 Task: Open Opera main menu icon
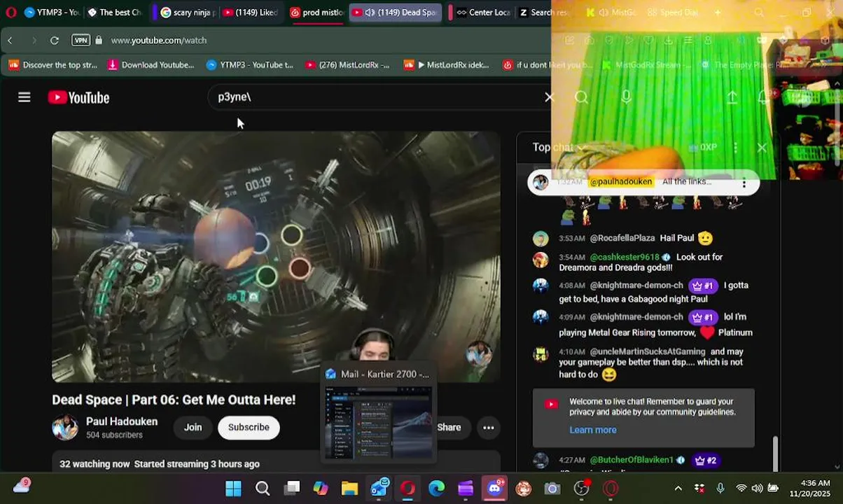(11, 13)
